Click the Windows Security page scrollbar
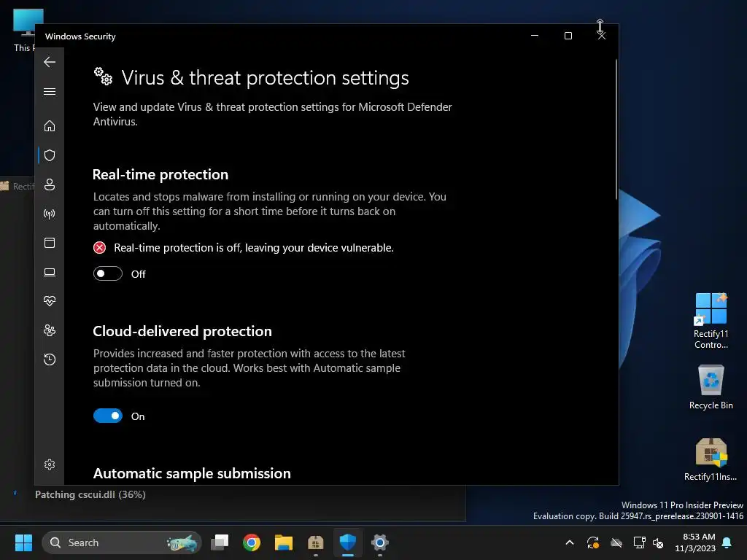 (616, 130)
